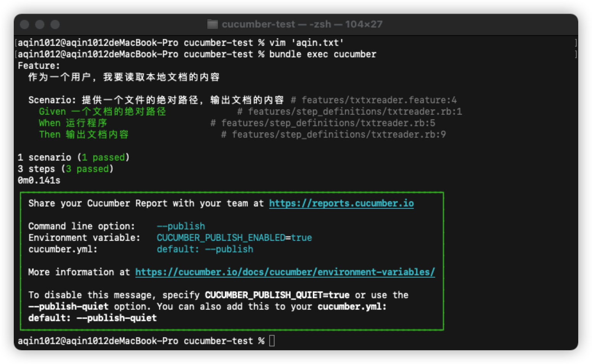Click 'Share your Cucumber Report with your team' text
592x364 pixels.
[x=138, y=203]
